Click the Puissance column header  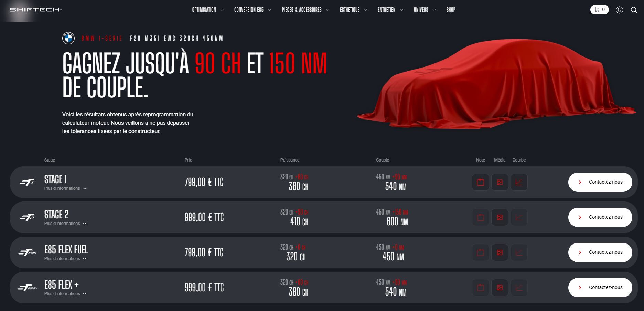point(290,160)
